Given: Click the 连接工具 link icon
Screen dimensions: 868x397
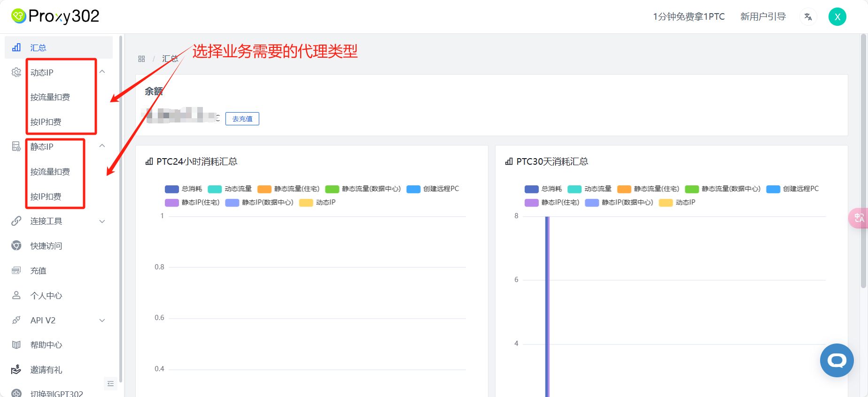Looking at the screenshot, I should (x=16, y=221).
